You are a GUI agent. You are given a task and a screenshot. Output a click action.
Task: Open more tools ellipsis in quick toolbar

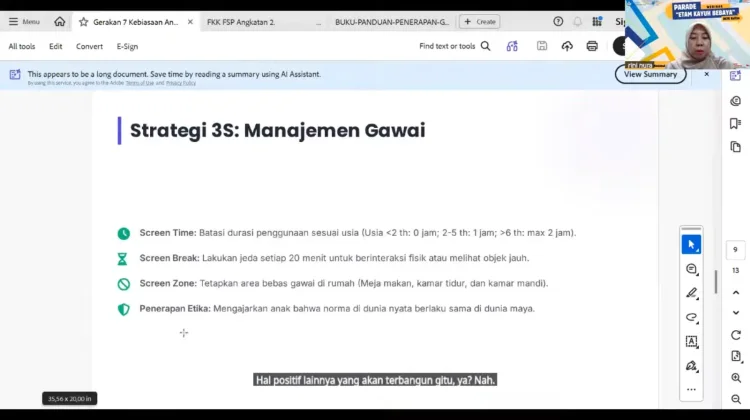(x=691, y=389)
